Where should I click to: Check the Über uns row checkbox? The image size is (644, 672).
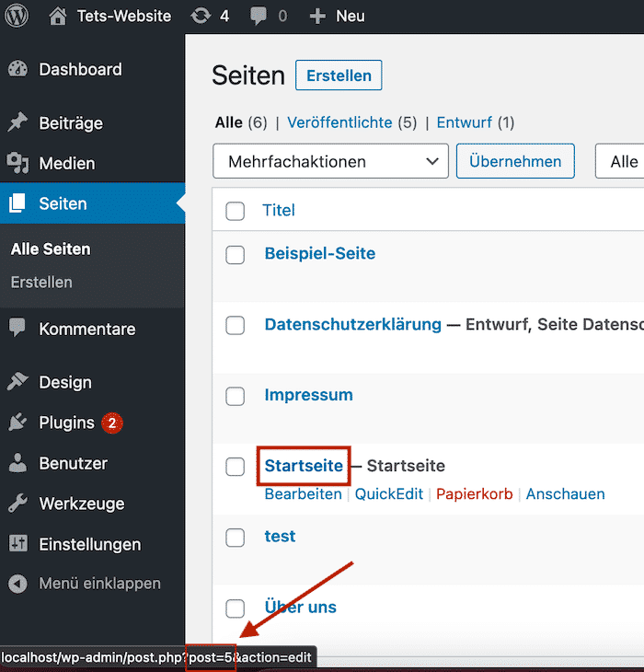point(236,608)
